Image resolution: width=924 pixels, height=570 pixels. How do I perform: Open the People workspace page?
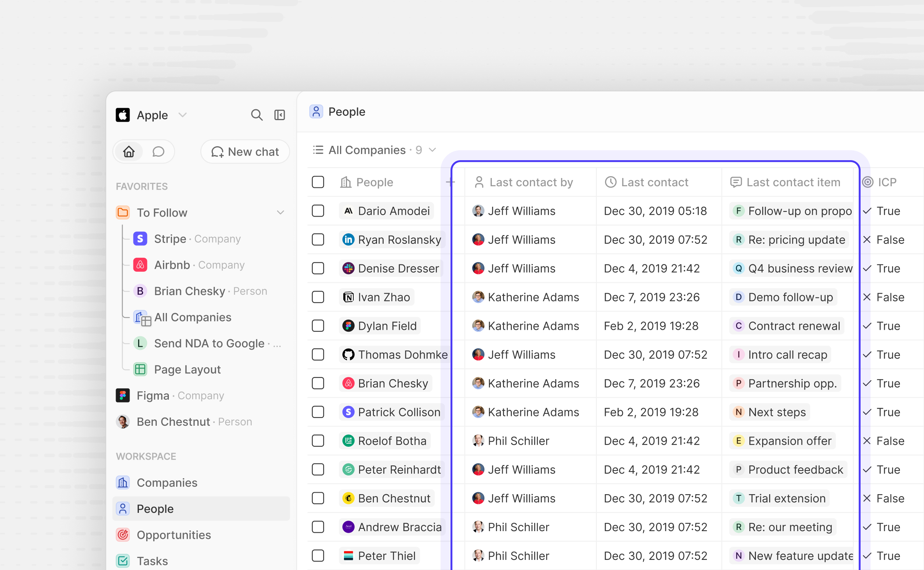click(201, 509)
